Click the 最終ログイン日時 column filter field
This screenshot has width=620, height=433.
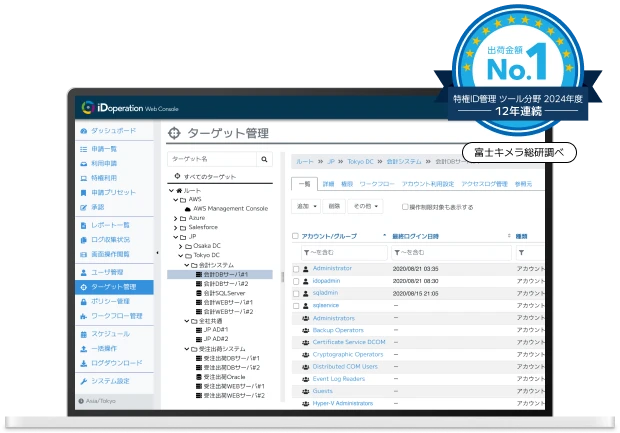point(451,253)
